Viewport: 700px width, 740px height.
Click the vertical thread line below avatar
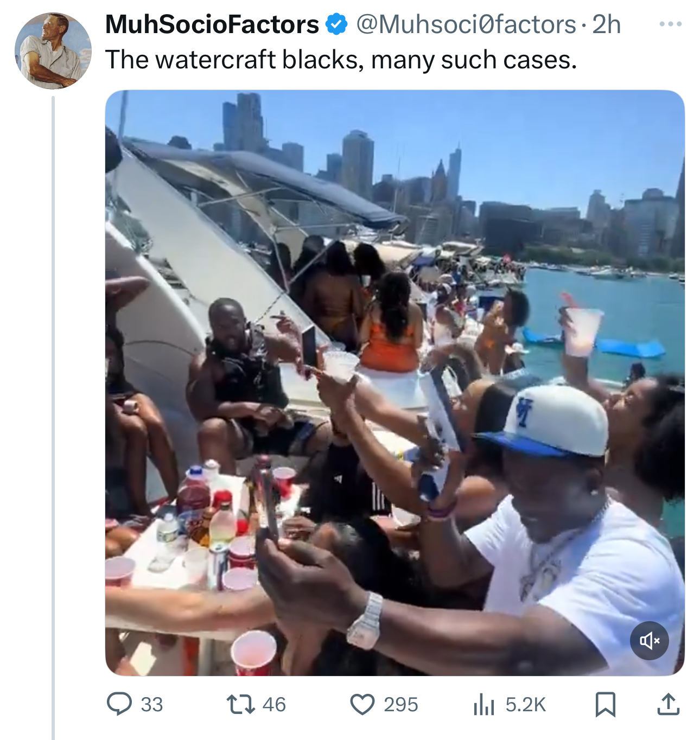(53, 418)
